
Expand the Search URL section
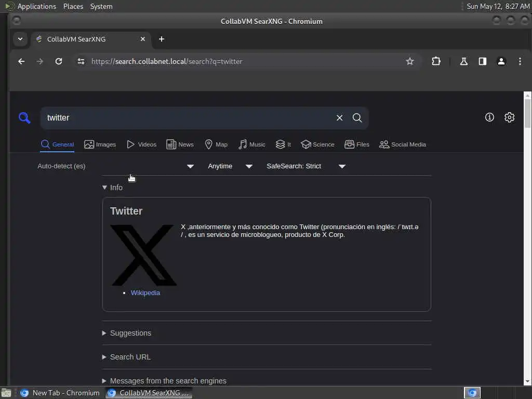(126, 357)
